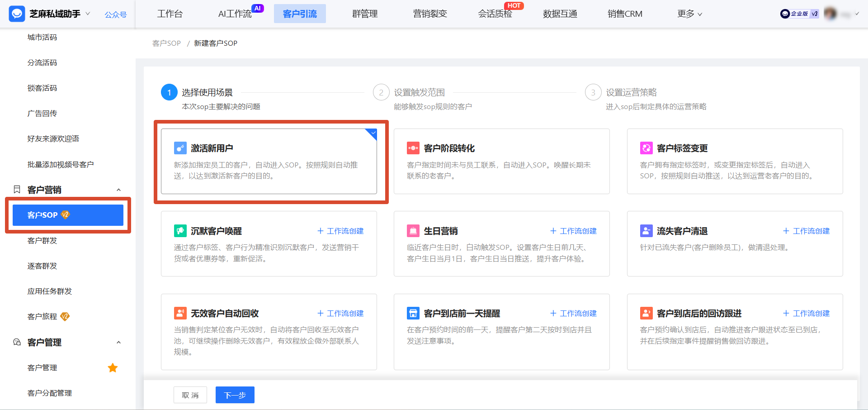Open 客户分配管理 in the sidebar
The image size is (868, 410).
point(50,393)
